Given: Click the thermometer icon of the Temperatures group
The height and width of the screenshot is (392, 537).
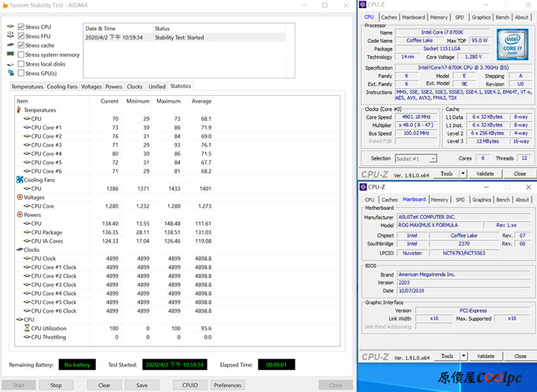Looking at the screenshot, I should (19, 110).
